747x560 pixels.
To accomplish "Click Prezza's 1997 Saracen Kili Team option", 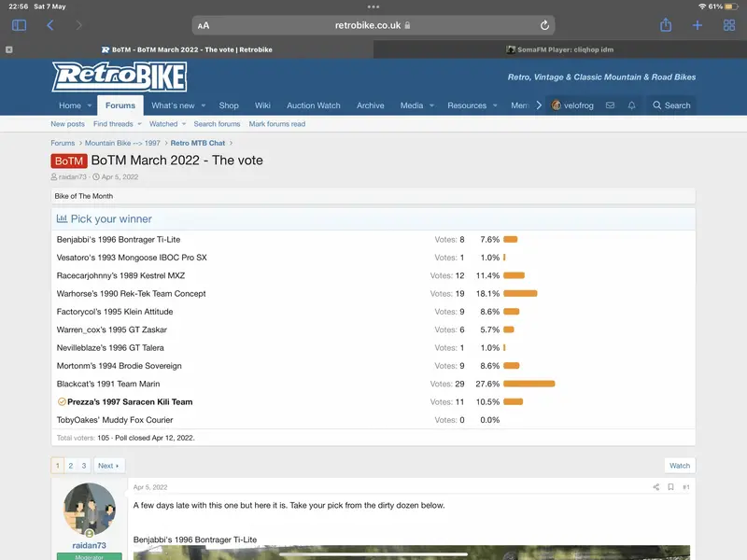I will click(130, 402).
